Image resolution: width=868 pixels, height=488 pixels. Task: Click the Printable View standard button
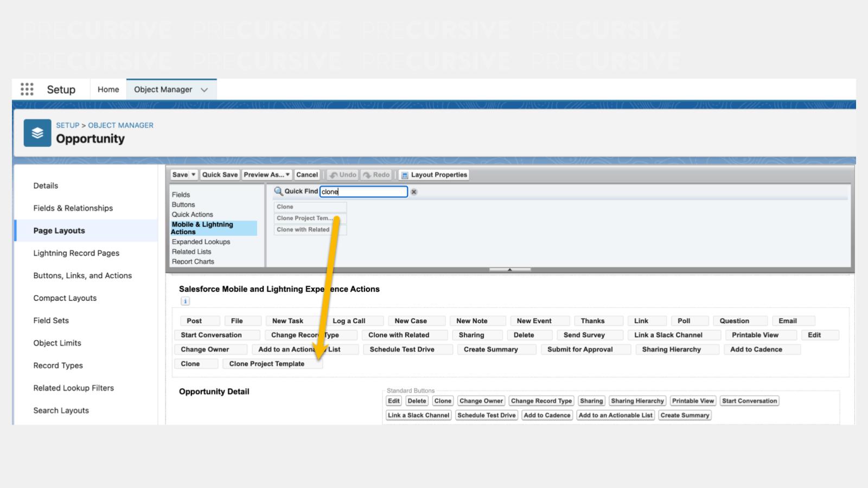(x=693, y=401)
